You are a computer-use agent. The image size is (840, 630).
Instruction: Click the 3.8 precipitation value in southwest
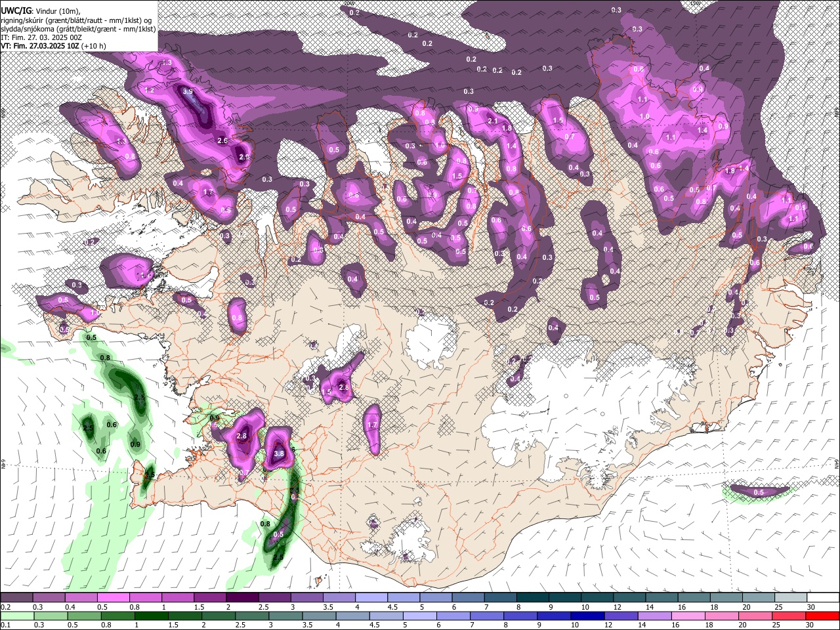click(x=278, y=453)
